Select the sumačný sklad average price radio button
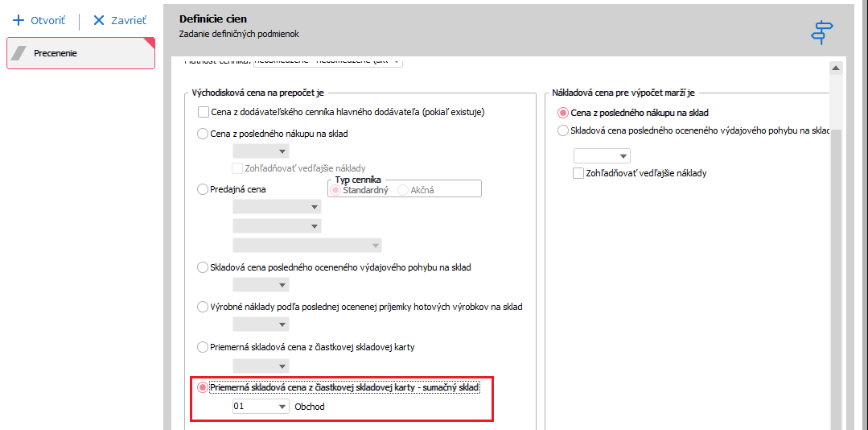 click(203, 388)
